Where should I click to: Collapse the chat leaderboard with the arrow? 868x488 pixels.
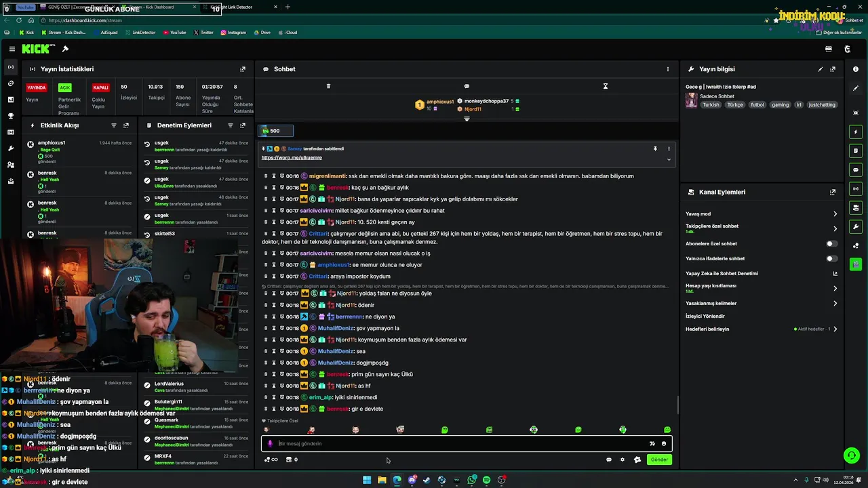coord(467,119)
